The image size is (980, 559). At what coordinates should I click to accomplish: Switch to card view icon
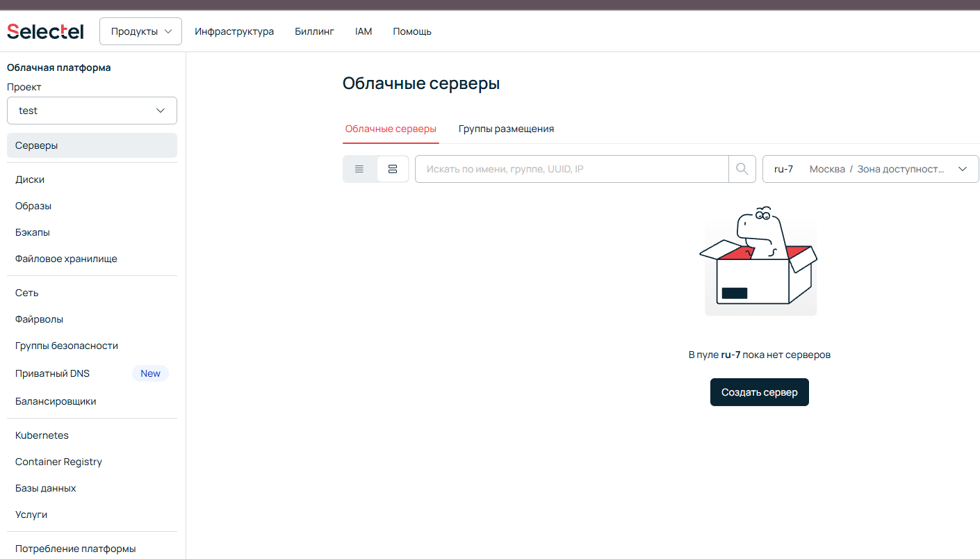pyautogui.click(x=393, y=169)
